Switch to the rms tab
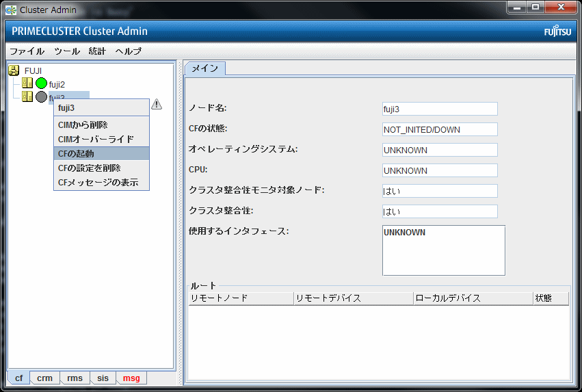The height and width of the screenshot is (392, 582). pyautogui.click(x=75, y=378)
